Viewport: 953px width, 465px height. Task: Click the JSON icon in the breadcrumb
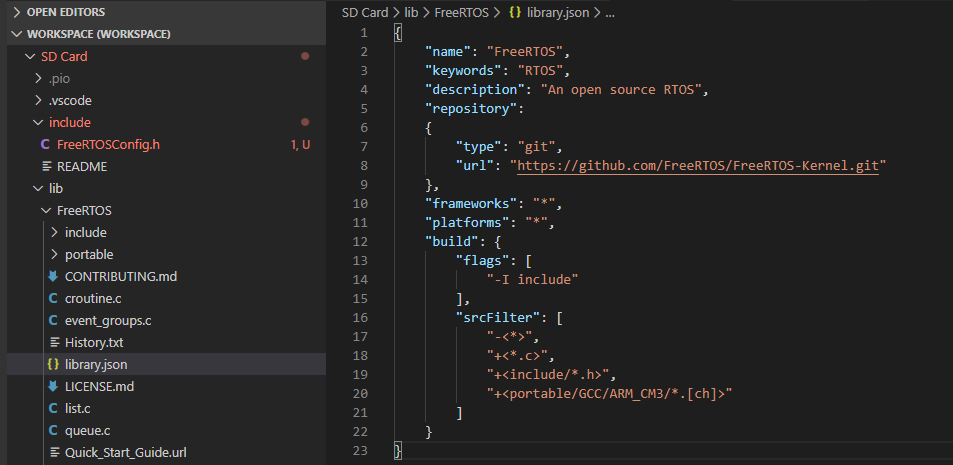[x=515, y=12]
